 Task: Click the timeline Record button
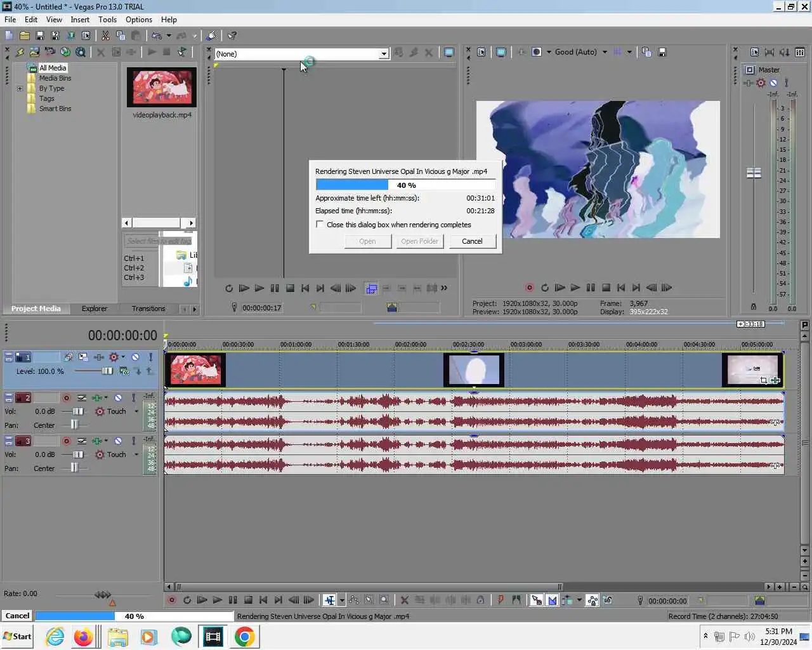pos(171,600)
